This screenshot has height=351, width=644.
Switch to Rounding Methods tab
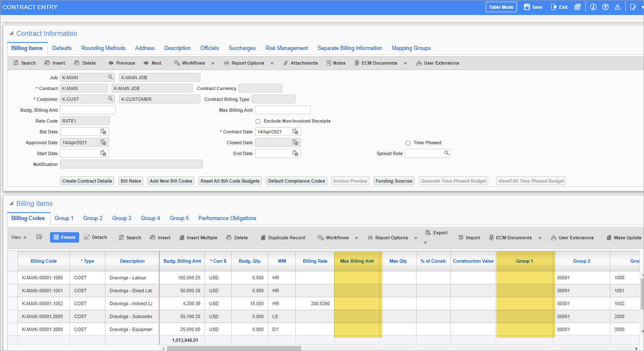click(x=103, y=48)
